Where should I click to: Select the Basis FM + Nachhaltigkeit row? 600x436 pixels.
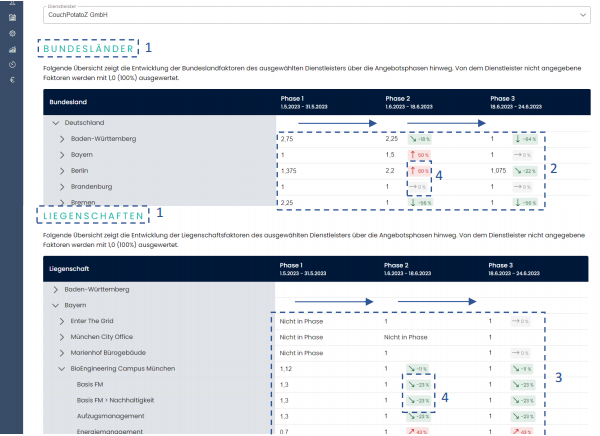(x=113, y=401)
